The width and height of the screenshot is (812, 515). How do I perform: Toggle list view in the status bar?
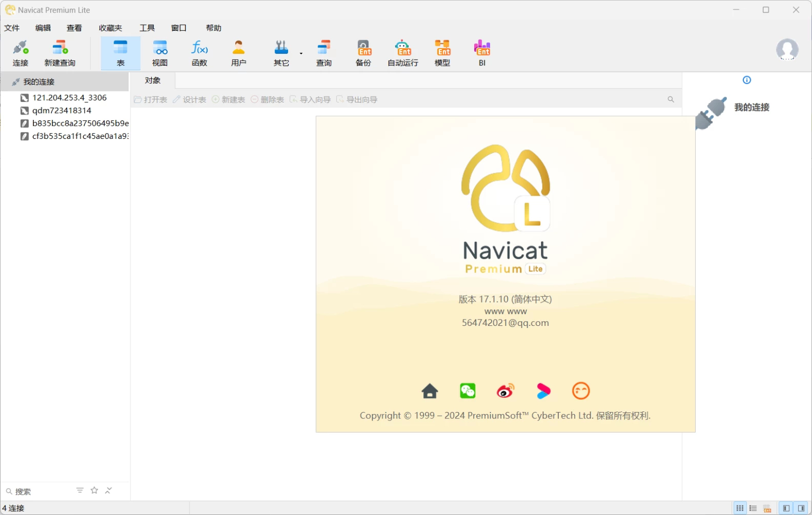point(753,508)
